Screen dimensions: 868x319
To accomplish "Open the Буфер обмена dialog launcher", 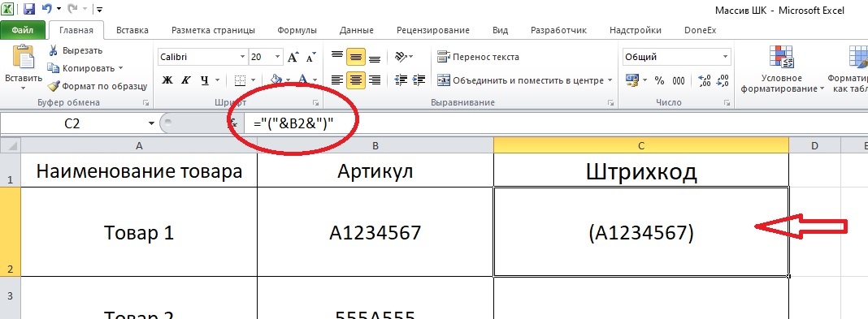I will tap(146, 103).
